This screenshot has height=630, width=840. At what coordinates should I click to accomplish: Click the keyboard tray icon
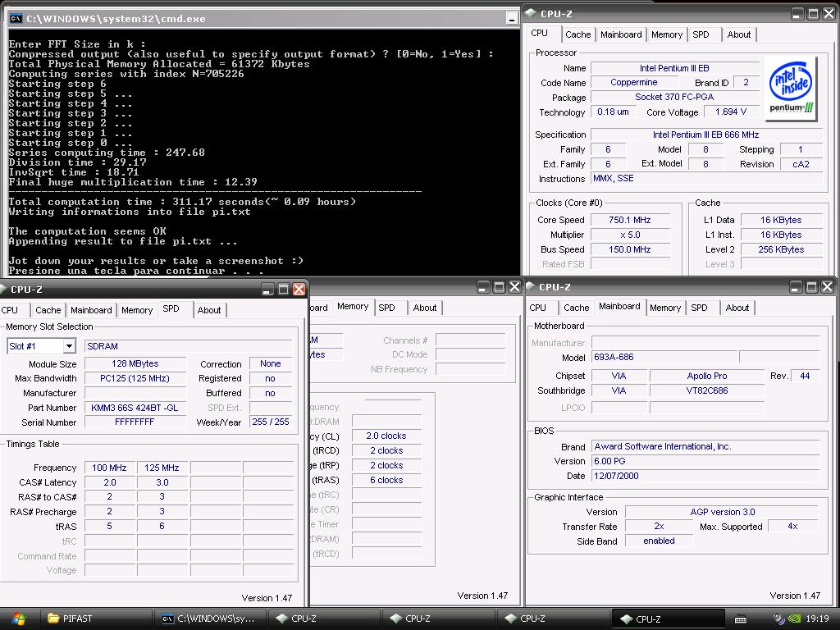point(741,619)
